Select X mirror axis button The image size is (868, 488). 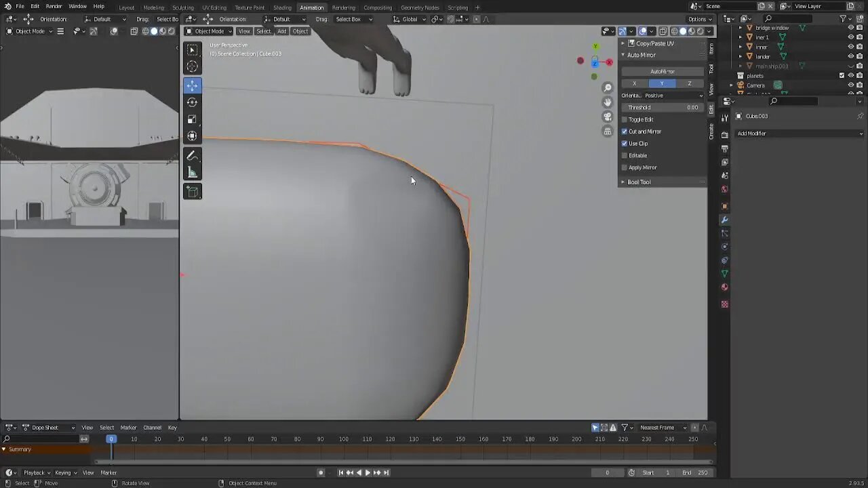click(635, 83)
